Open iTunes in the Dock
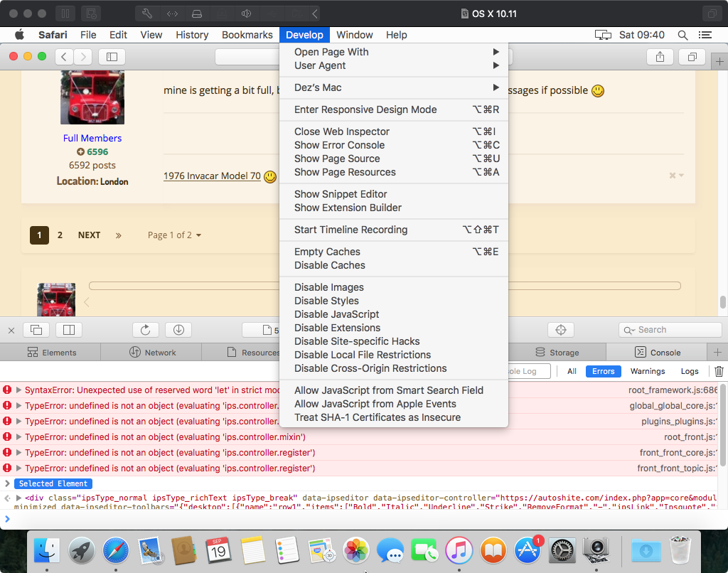Screen dimensions: 728x573 click(459, 550)
